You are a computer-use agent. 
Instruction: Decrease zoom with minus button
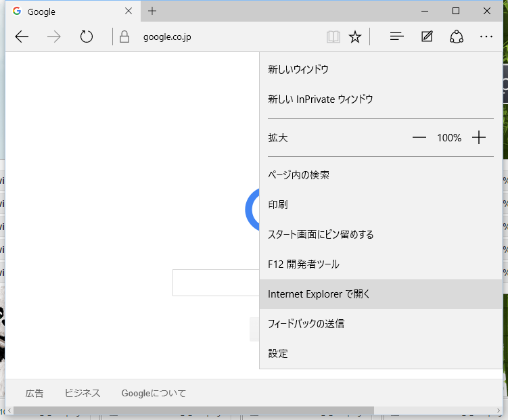(419, 137)
